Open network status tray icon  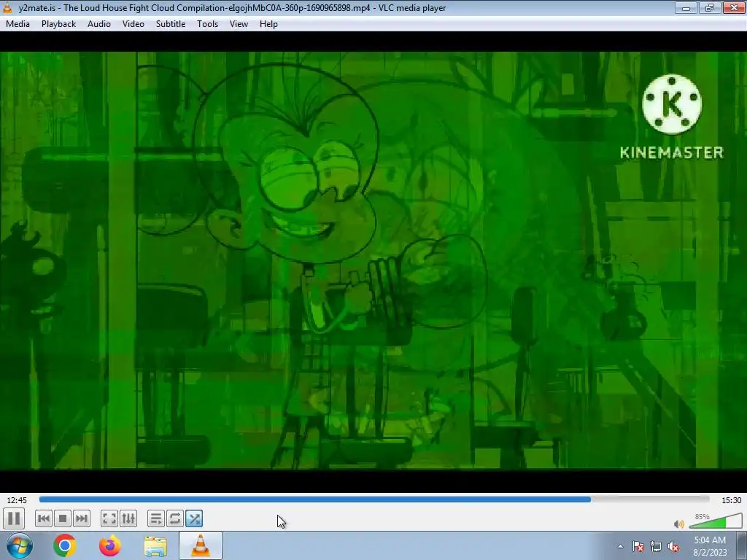coord(656,546)
